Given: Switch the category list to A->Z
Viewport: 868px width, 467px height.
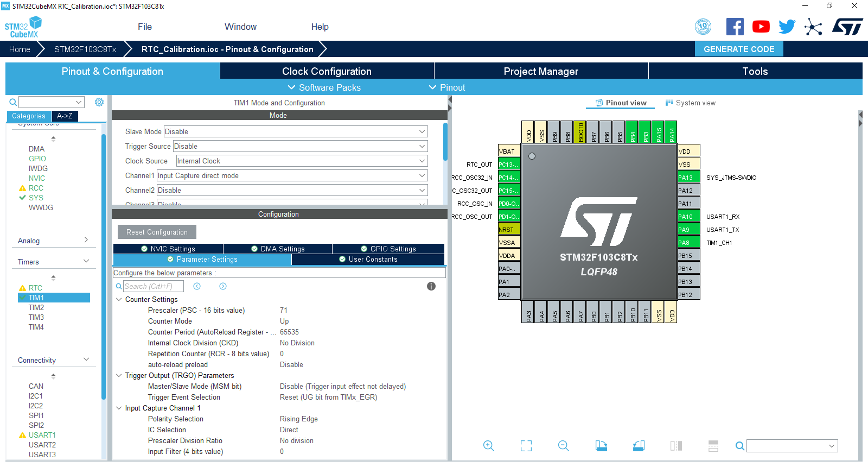Looking at the screenshot, I should pos(65,116).
